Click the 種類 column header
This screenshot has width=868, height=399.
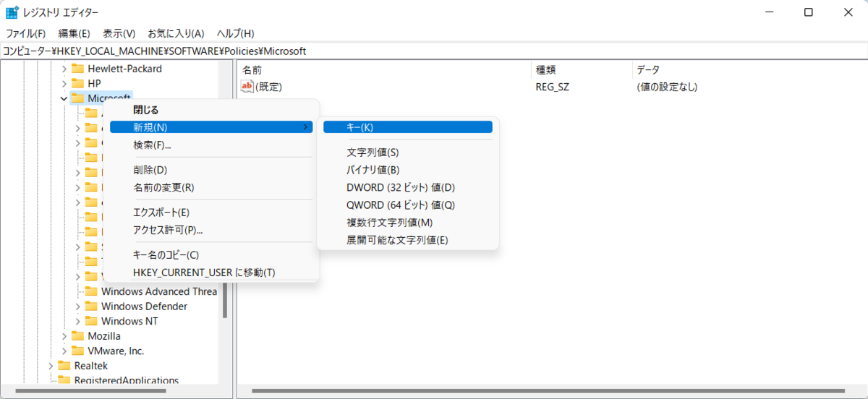(x=582, y=69)
